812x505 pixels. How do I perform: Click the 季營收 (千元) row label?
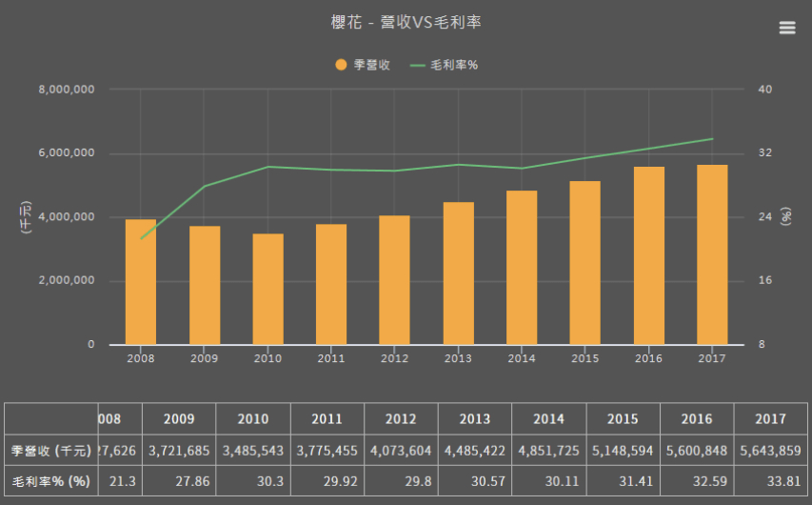tap(51, 451)
